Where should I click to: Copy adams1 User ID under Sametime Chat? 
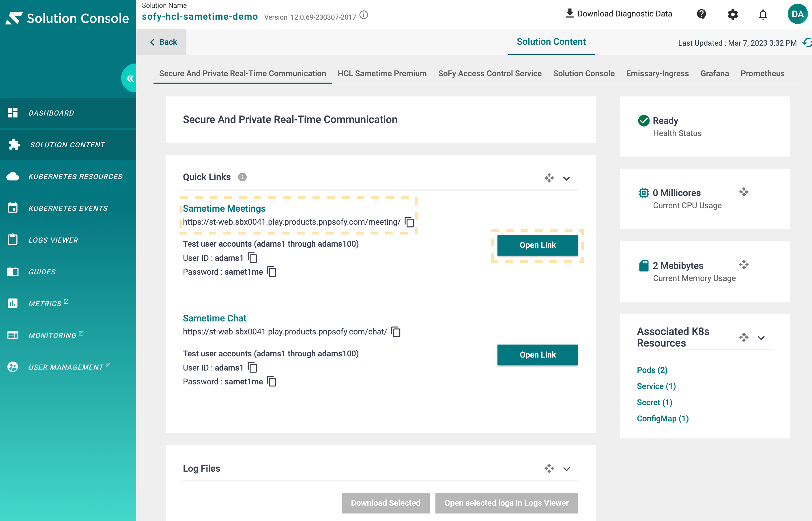pos(252,367)
